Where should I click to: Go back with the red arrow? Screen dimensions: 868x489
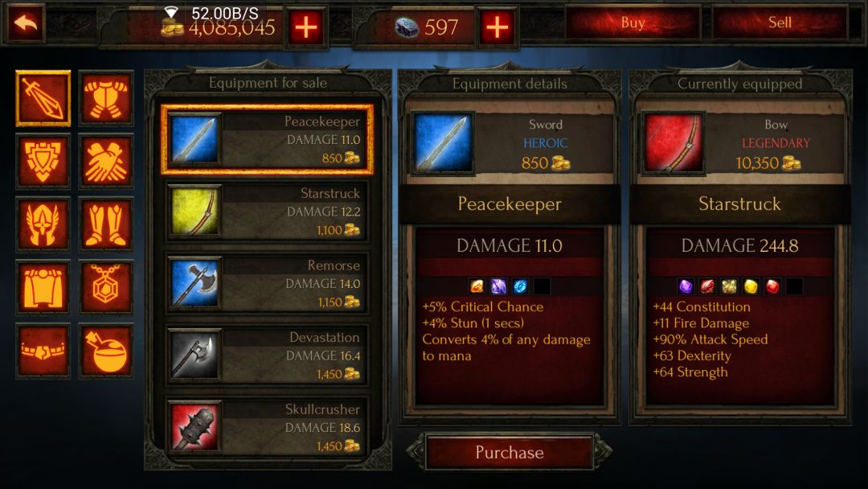pyautogui.click(x=25, y=23)
